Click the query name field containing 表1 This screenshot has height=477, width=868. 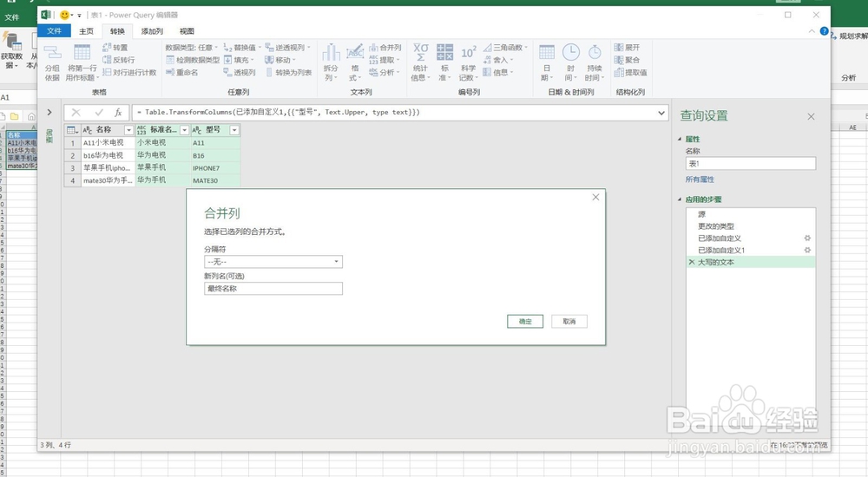pyautogui.click(x=750, y=164)
